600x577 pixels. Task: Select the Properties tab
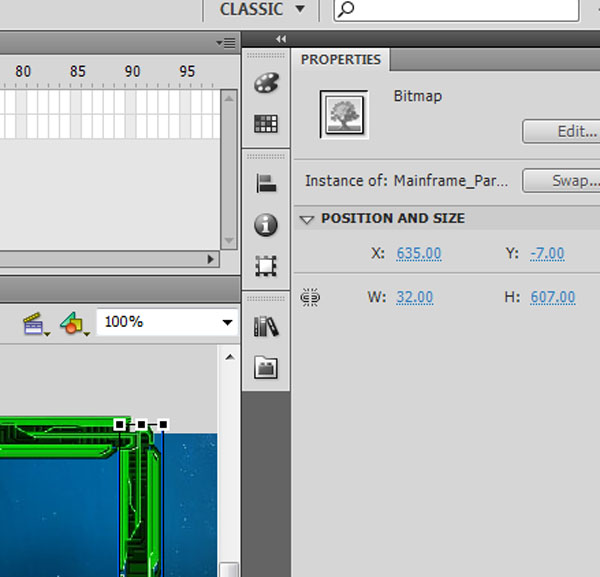pos(341,59)
